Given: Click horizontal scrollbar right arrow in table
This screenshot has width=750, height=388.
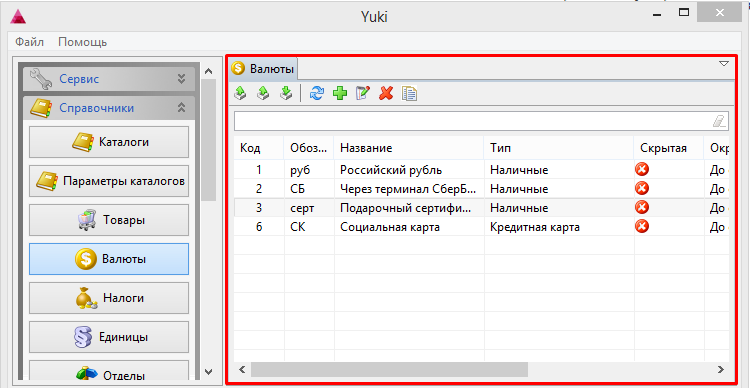Looking at the screenshot, I should [720, 369].
